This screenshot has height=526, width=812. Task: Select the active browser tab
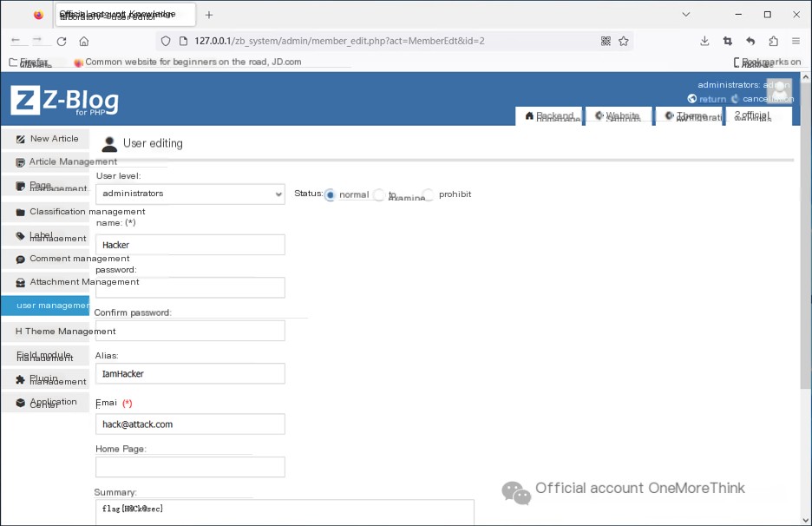tap(125, 15)
